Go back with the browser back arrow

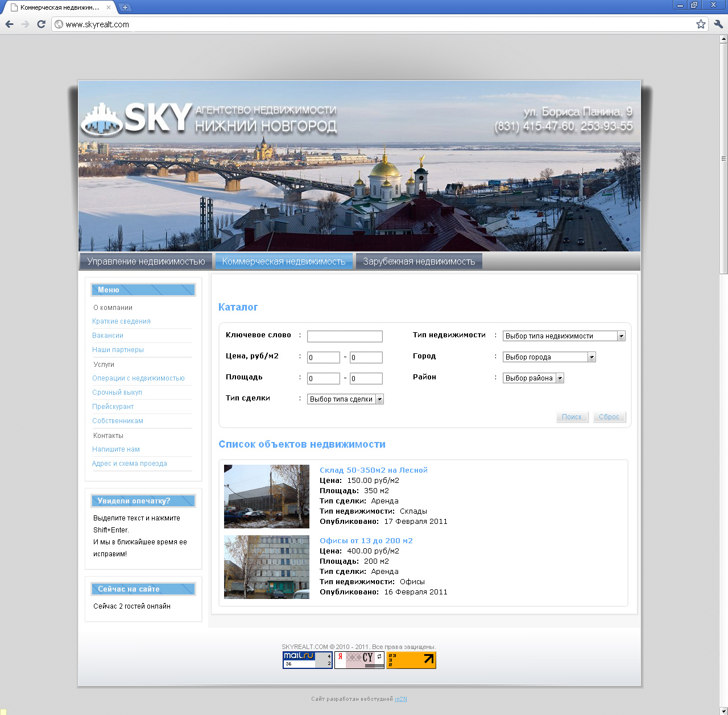point(9,24)
